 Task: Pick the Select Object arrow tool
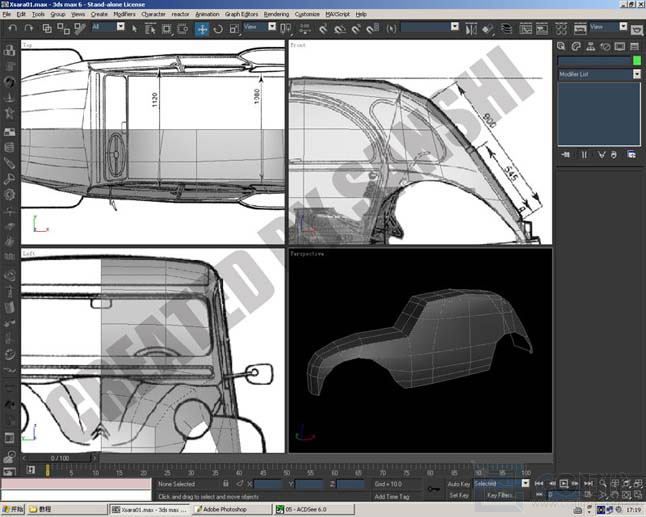[134, 28]
